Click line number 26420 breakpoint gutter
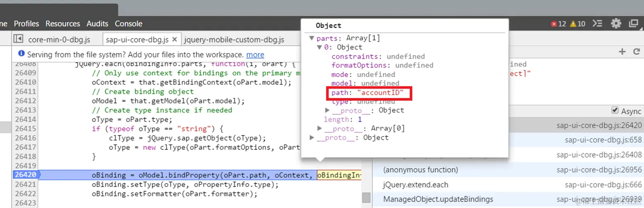The height and width of the screenshot is (208, 644). click(x=25, y=175)
